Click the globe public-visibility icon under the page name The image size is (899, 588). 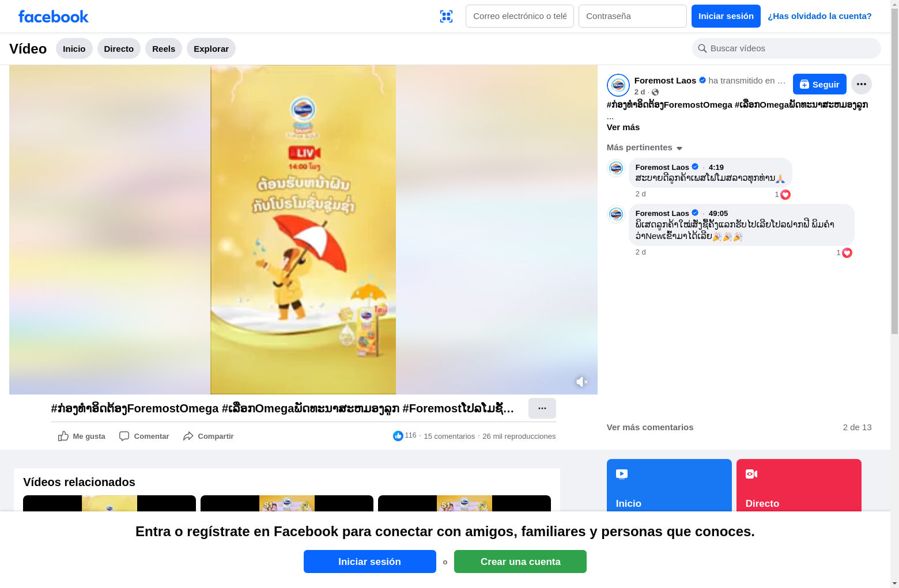point(655,92)
